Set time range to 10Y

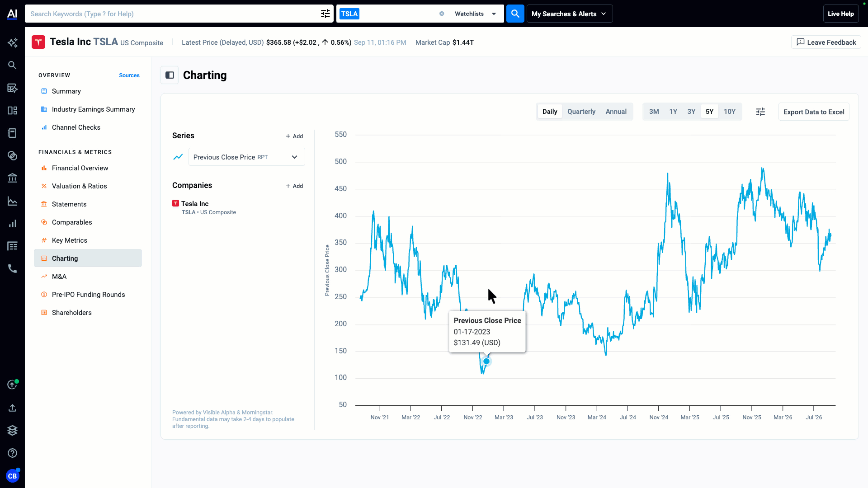coord(730,112)
